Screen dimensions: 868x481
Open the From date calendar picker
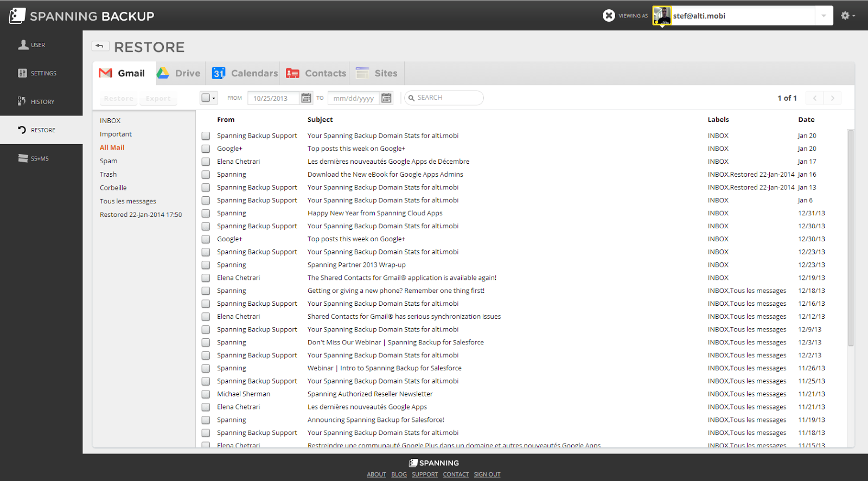tap(307, 98)
